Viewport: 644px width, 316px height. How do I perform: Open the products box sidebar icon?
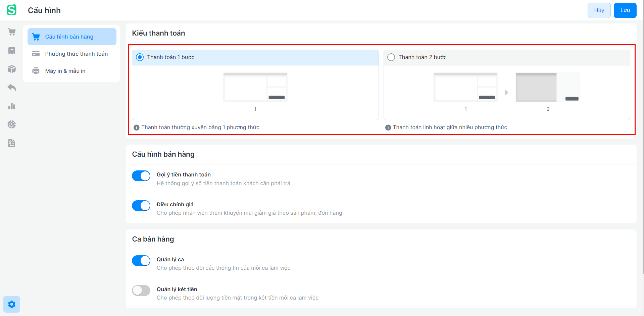tap(12, 69)
